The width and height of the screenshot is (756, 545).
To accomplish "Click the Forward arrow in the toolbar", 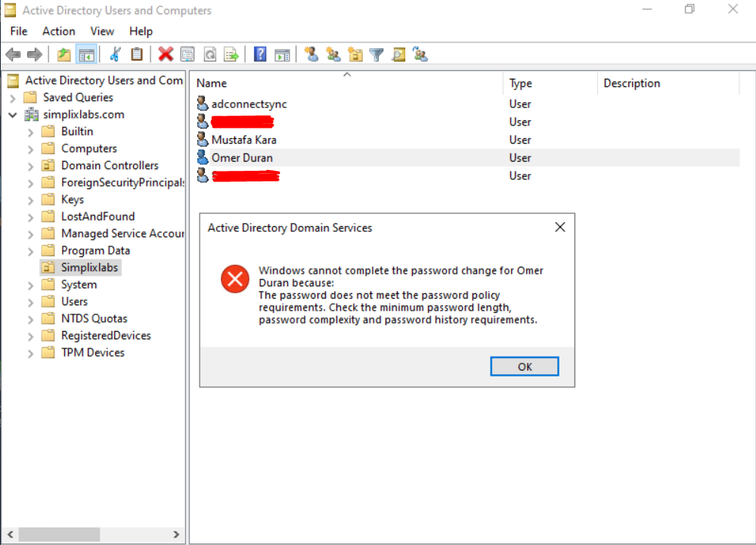I will pyautogui.click(x=35, y=54).
